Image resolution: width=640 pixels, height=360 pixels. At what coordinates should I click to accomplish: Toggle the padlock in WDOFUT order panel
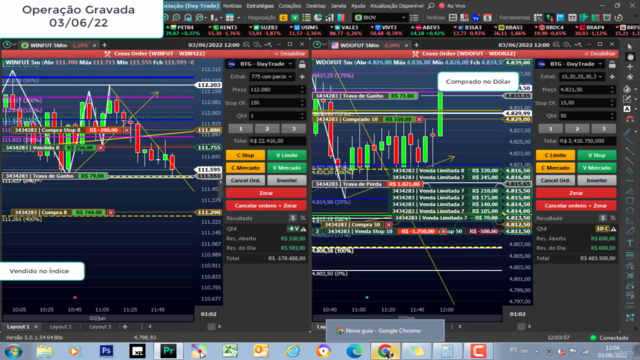(x=612, y=64)
